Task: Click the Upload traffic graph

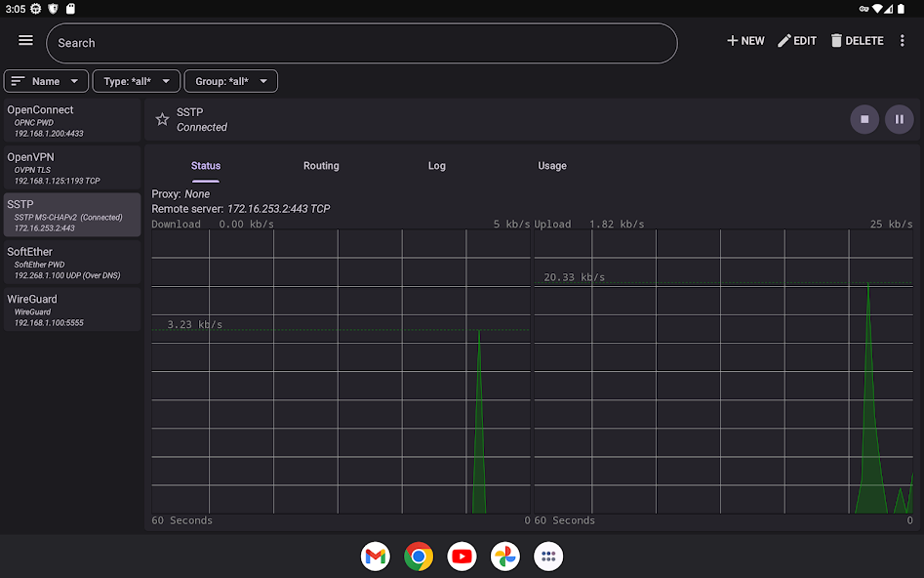Action: click(723, 372)
